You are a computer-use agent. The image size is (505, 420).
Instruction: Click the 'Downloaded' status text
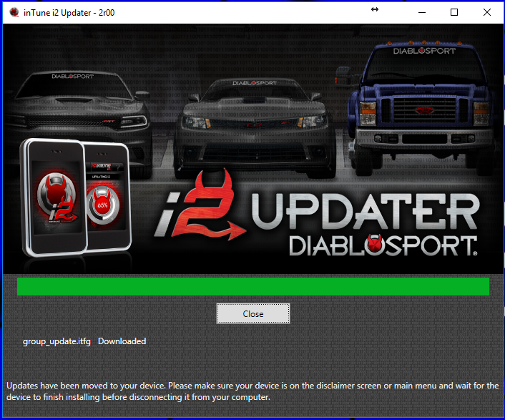coord(122,341)
